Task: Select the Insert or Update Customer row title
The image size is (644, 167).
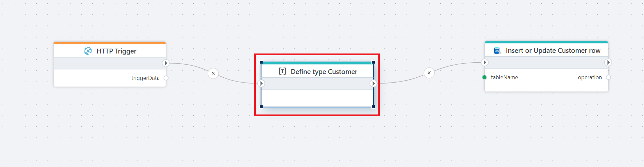Action: tap(553, 51)
